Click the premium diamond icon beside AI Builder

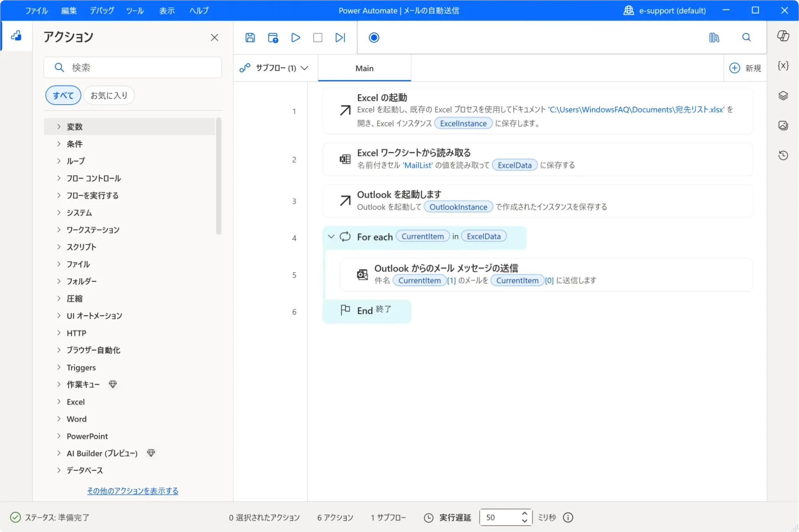tap(151, 453)
